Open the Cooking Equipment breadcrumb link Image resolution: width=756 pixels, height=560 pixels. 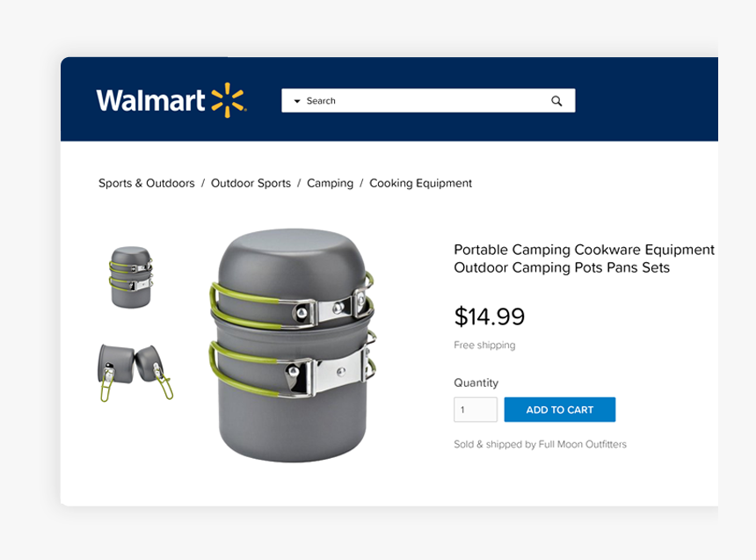(420, 183)
